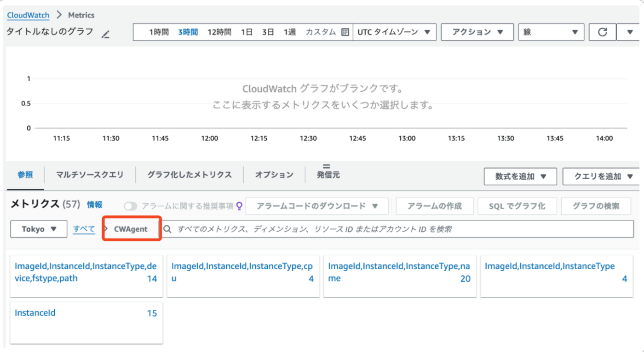Click the CloudWatch breadcrumb link
The image size is (644, 352).
coord(28,15)
